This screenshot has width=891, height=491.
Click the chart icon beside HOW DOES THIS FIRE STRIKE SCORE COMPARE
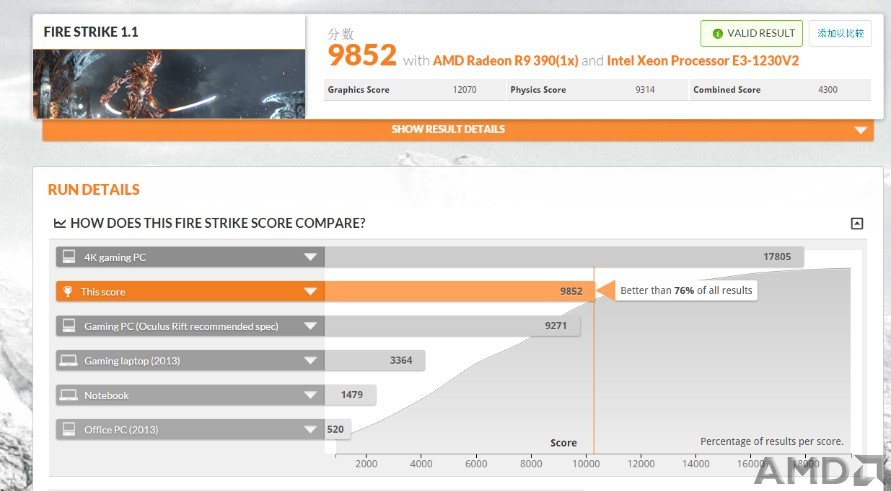point(60,223)
